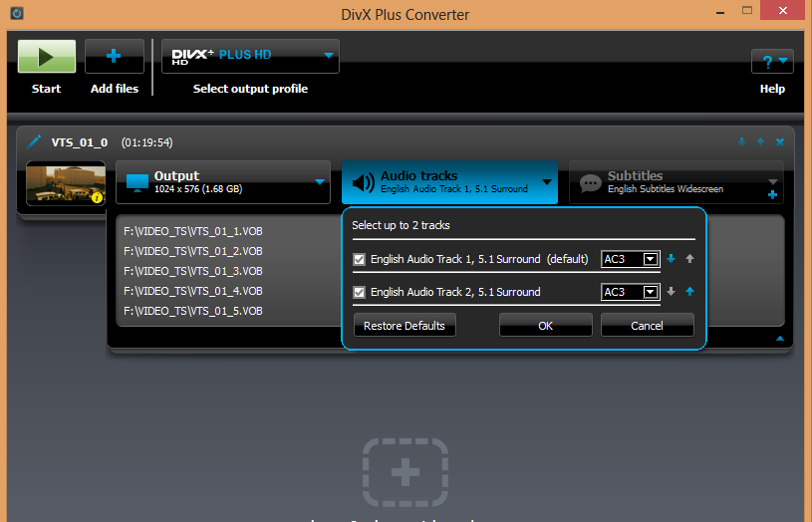This screenshot has width=812, height=522.
Task: Move VTS_01_0 down in the queue
Action: click(x=741, y=141)
